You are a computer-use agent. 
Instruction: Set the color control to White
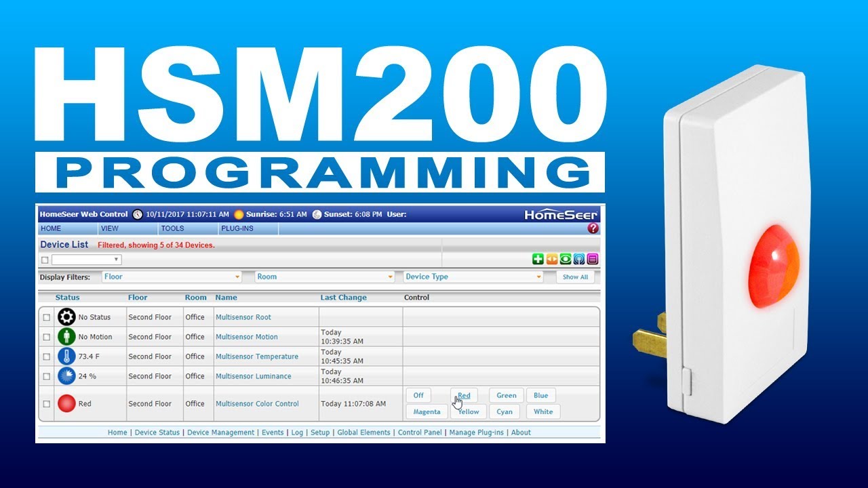tap(543, 411)
